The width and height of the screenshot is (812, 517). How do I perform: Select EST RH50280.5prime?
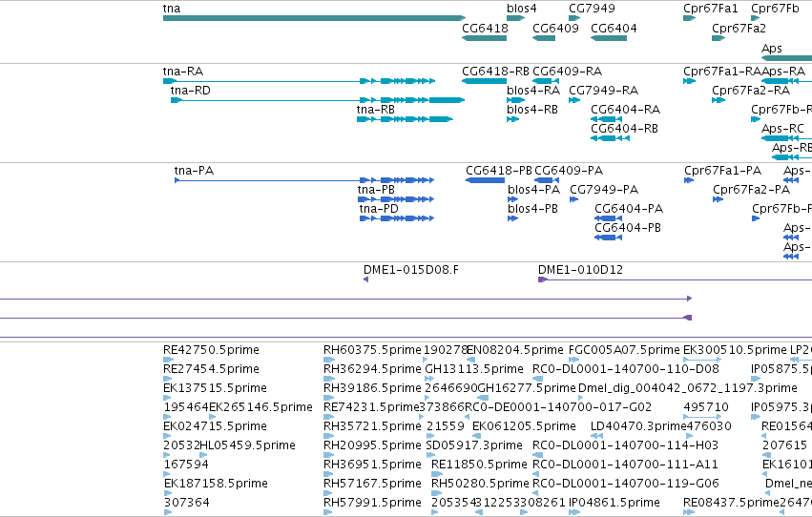click(480, 484)
